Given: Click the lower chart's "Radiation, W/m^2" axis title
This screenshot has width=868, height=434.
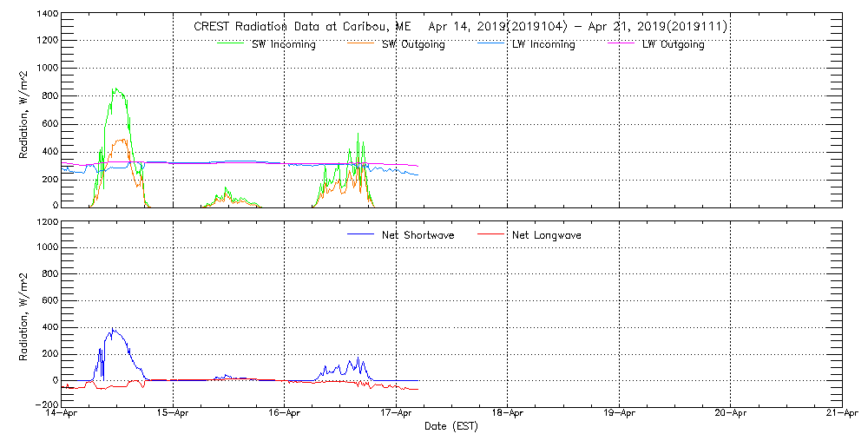Looking at the screenshot, I should click(x=23, y=316).
